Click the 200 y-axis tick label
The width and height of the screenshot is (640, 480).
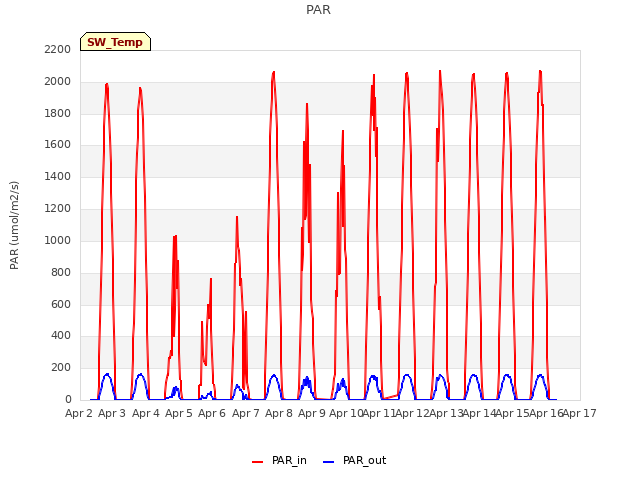click(x=61, y=367)
